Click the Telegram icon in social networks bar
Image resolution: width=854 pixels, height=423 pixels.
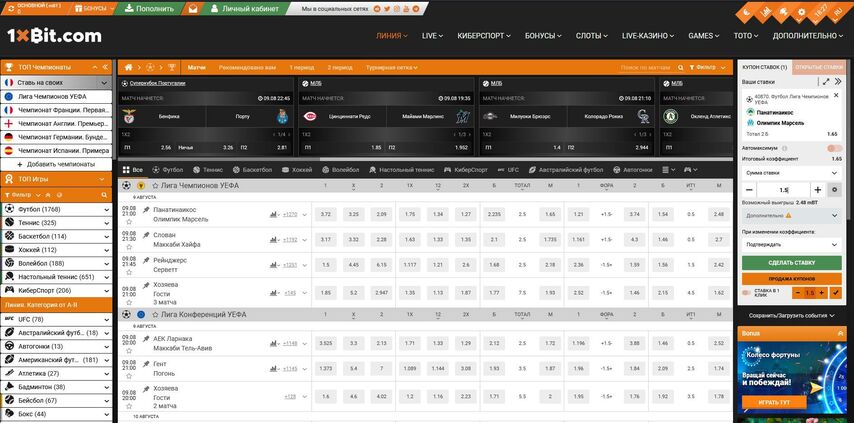[417, 9]
